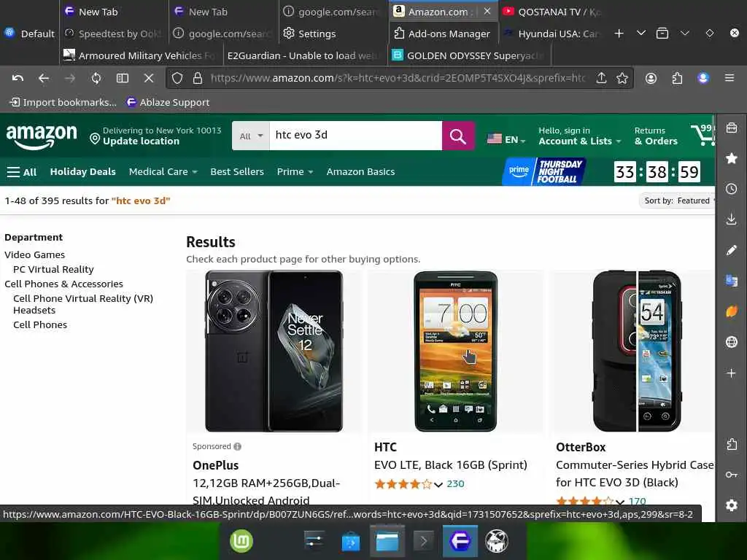Open the terminal icon in taskbar
Viewport: 747px width, 560px height.
pyautogui.click(x=423, y=542)
